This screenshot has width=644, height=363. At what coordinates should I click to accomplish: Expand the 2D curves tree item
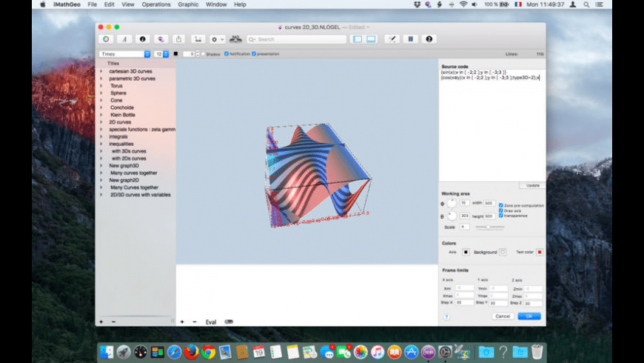click(101, 122)
